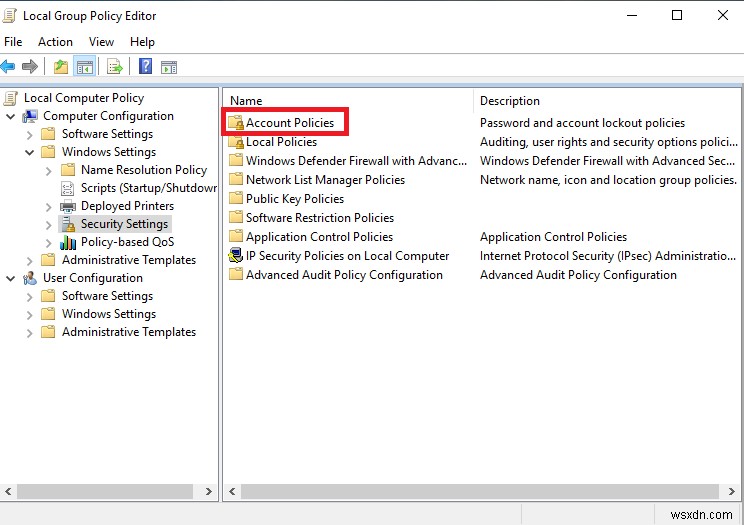Screen dimensions: 744x525
Task: Select Account Policies in the list
Action: (289, 123)
